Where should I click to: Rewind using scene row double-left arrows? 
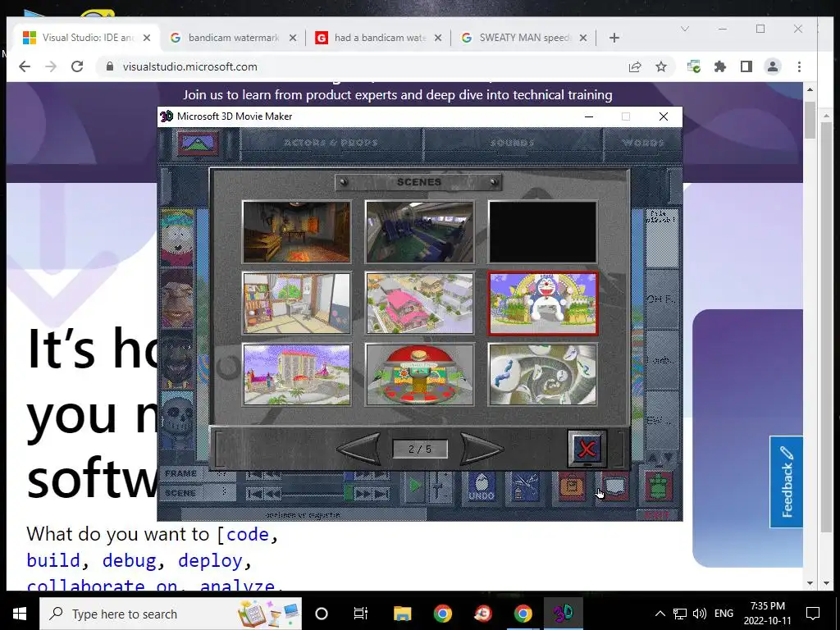point(272,493)
